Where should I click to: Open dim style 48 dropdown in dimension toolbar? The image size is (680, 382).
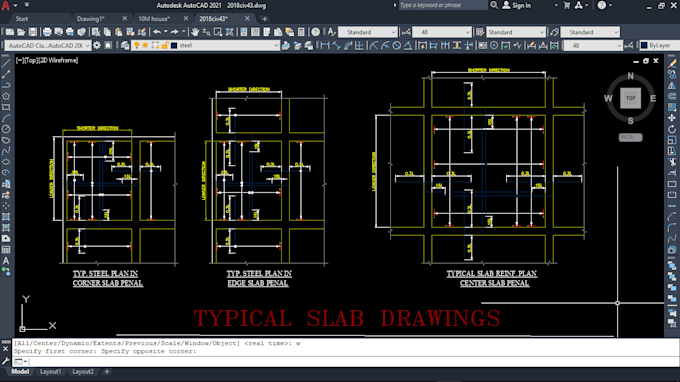pos(593,46)
